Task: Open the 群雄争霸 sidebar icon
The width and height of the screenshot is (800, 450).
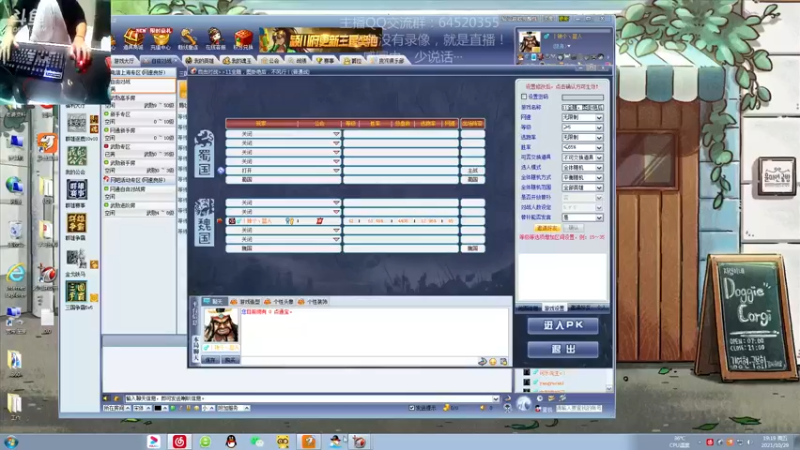Action: (x=77, y=222)
